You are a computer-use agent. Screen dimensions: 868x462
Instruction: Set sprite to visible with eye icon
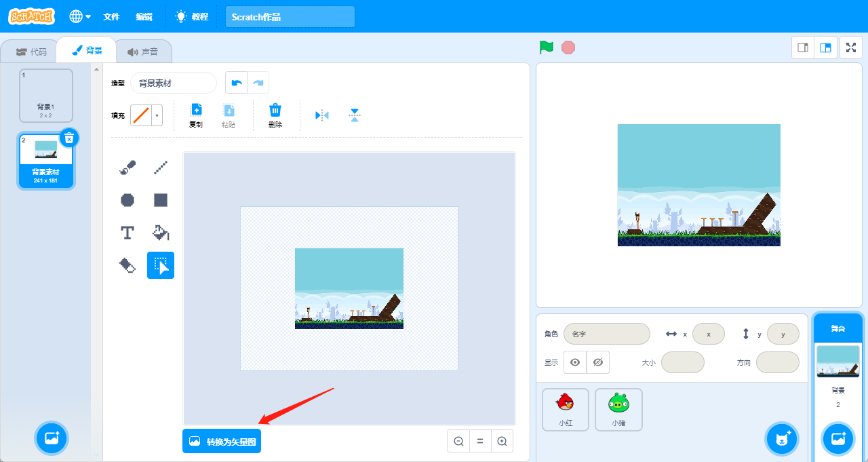pos(575,362)
